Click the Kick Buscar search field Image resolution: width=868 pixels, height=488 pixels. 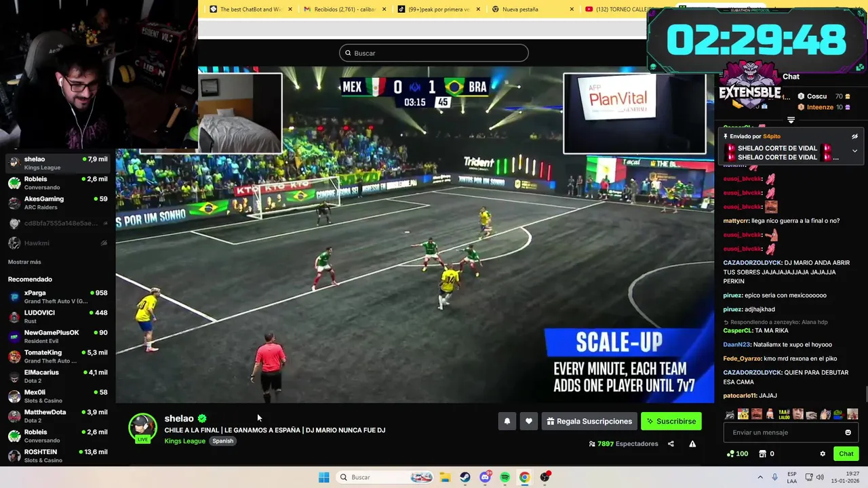point(434,53)
